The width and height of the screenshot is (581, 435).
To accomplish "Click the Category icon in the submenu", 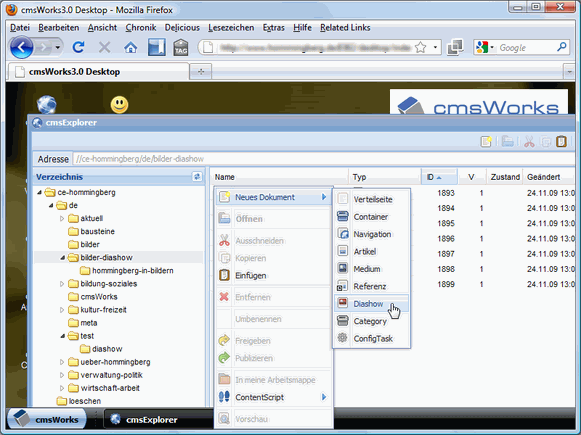I will tap(343, 321).
